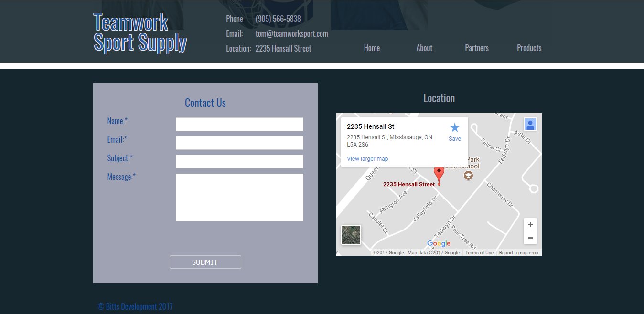Click the Mississauga address text on map card
The width and height of the screenshot is (644, 314).
pos(390,141)
